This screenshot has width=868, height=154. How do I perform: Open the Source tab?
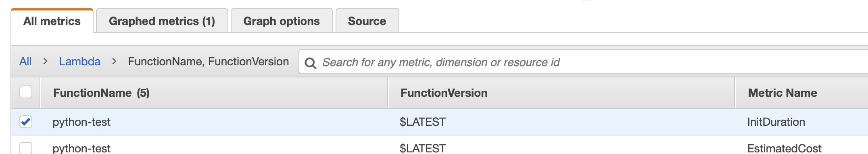pyautogui.click(x=367, y=21)
